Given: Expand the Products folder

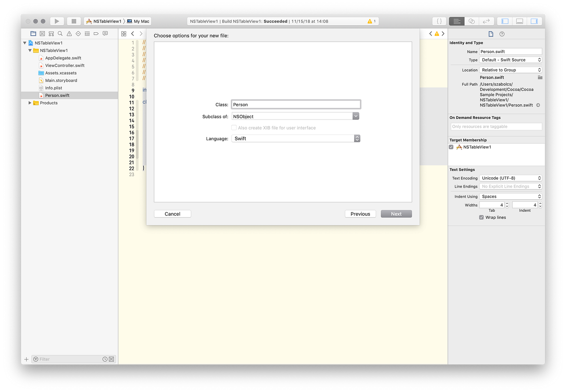Looking at the screenshot, I should click(x=29, y=103).
